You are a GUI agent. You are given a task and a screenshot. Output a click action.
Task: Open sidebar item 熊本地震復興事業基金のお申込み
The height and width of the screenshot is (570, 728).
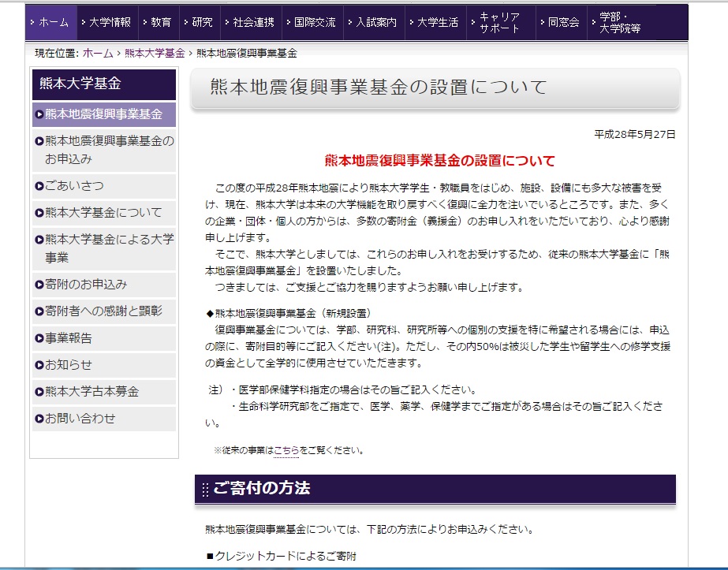104,150
